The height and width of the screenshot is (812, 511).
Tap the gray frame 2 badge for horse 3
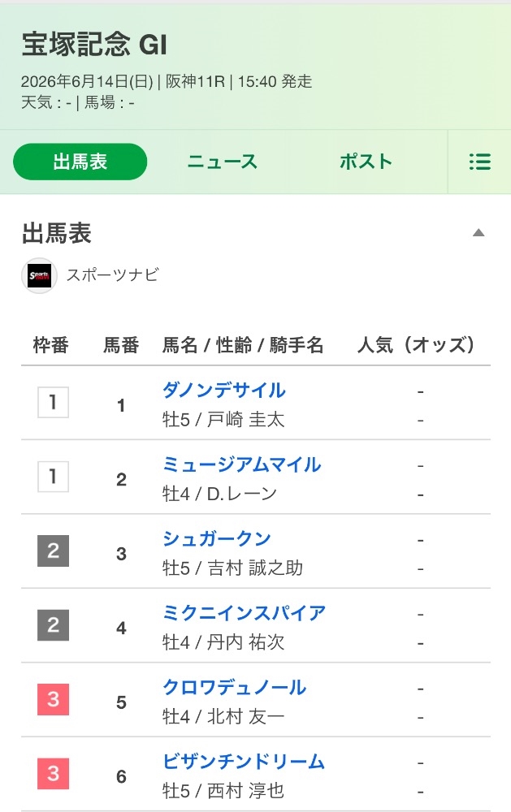53,551
